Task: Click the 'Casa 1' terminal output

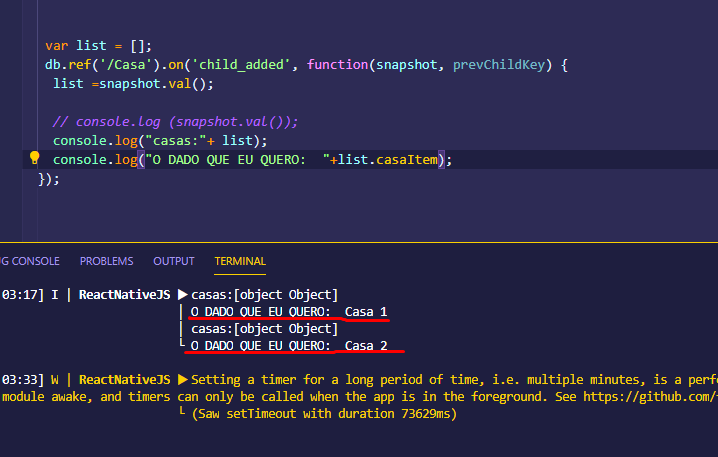Action: click(x=366, y=312)
